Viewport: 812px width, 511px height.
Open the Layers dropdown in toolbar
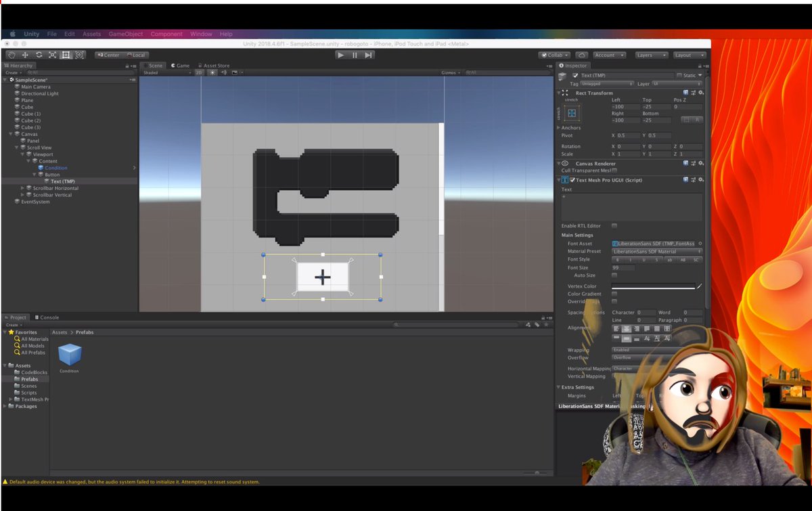[651, 55]
